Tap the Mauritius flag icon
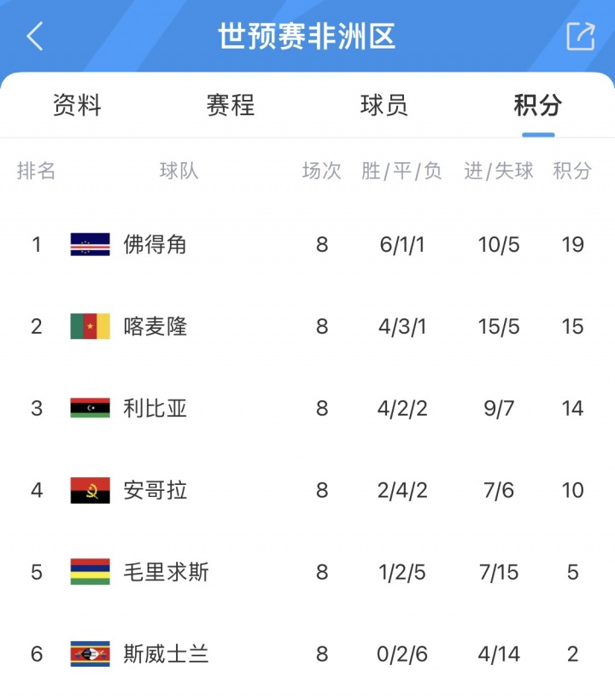The height and width of the screenshot is (700, 615). pyautogui.click(x=90, y=573)
